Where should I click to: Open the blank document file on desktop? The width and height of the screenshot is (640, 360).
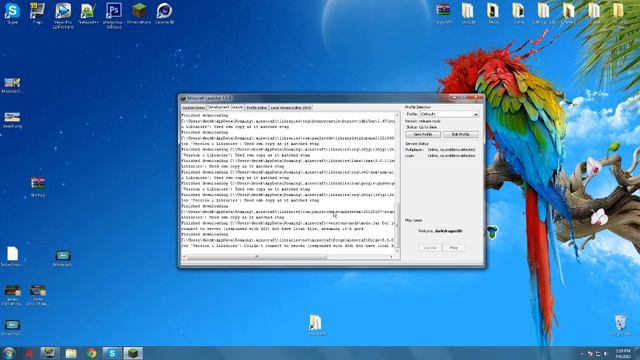(x=12, y=256)
